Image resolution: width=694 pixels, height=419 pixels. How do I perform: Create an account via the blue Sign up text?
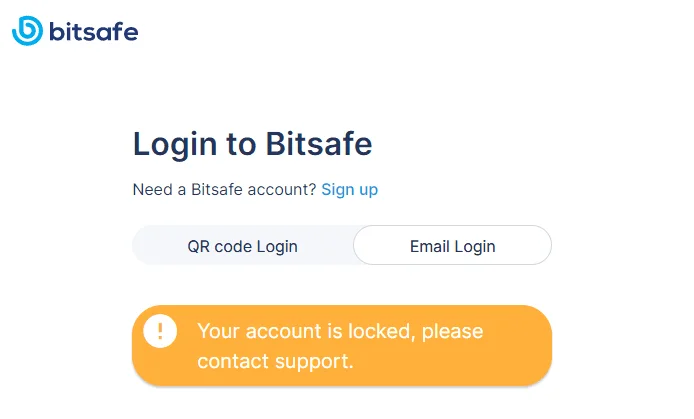[350, 189]
